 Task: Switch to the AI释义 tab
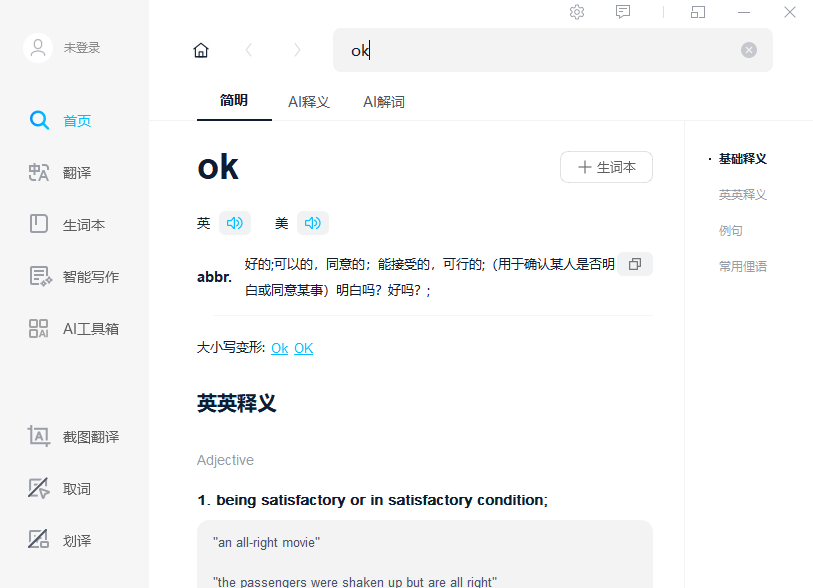(x=309, y=102)
